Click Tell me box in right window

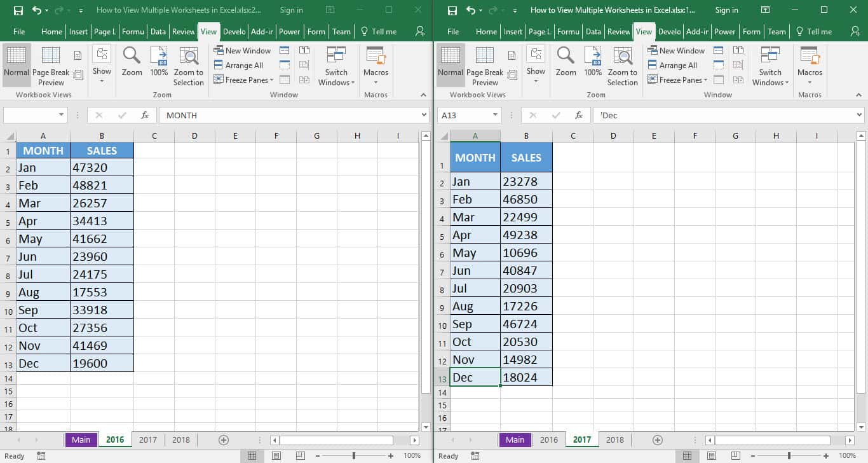point(813,31)
